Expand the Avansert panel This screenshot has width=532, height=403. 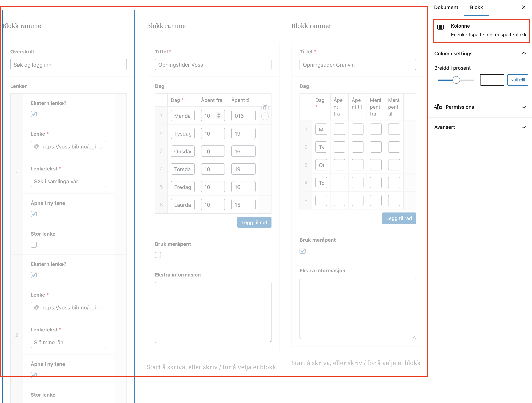pos(523,127)
